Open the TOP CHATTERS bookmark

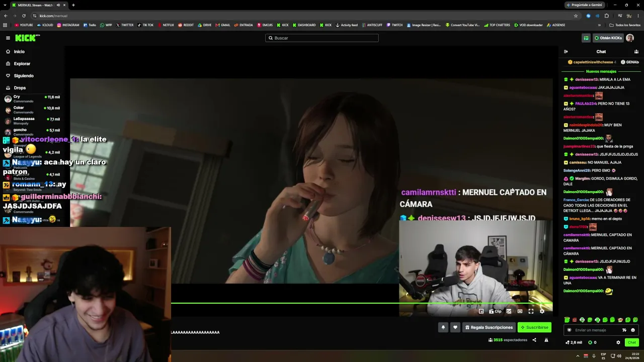coord(497,25)
